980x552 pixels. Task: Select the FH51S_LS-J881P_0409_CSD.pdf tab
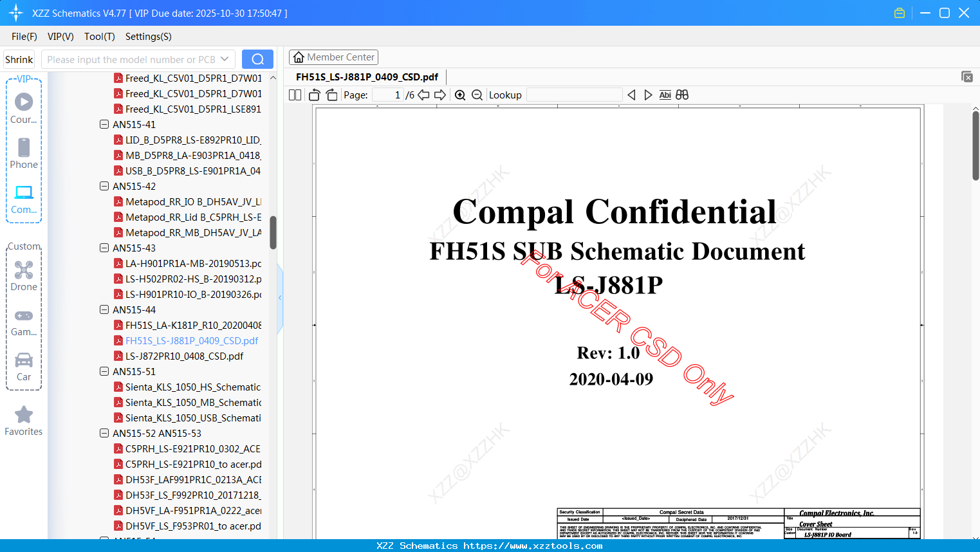[x=367, y=77]
